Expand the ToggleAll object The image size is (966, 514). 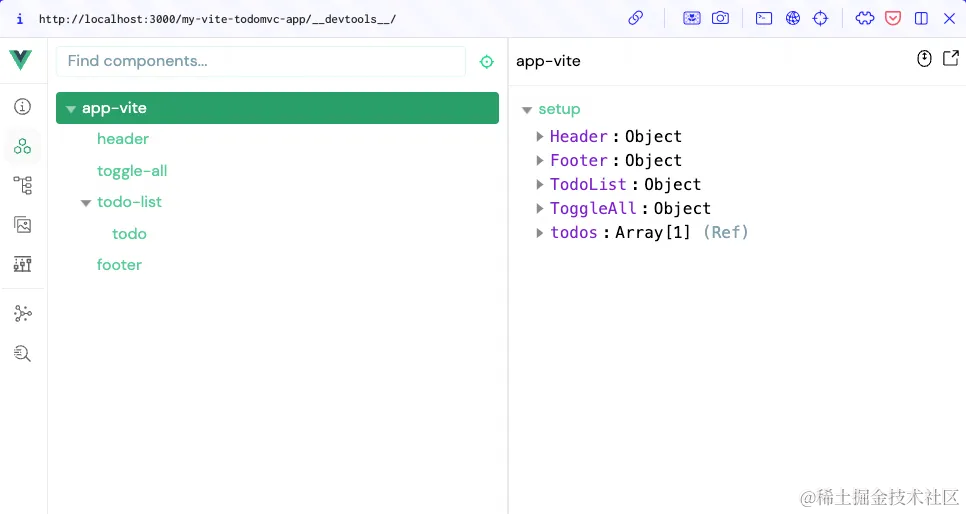(x=540, y=208)
